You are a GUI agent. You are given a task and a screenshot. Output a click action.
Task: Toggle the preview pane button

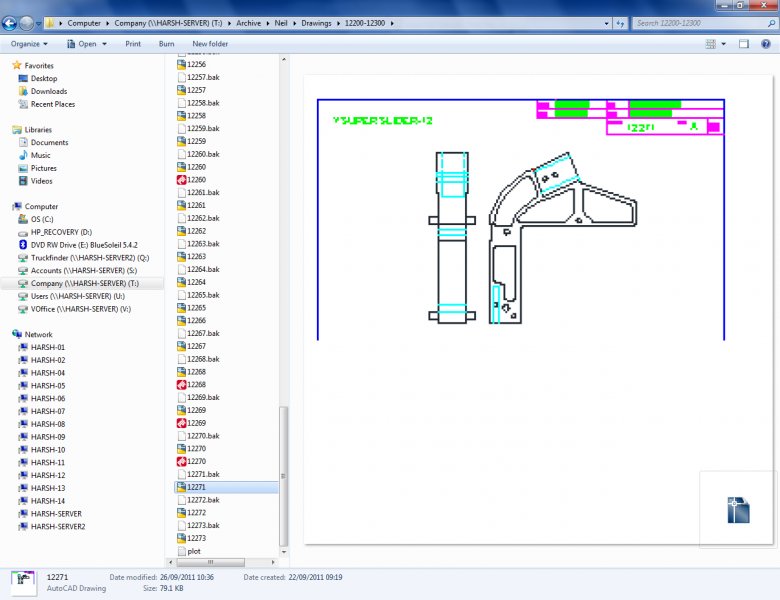(x=743, y=44)
